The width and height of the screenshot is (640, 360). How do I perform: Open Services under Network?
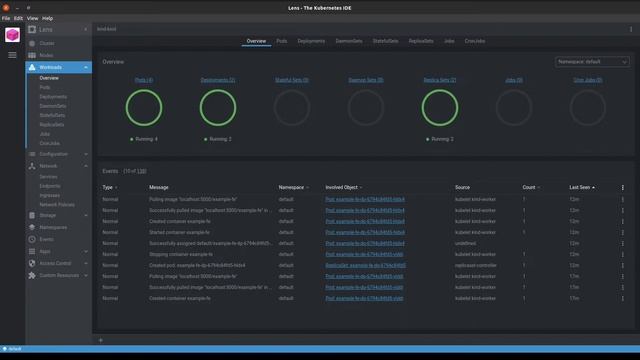tap(48, 177)
